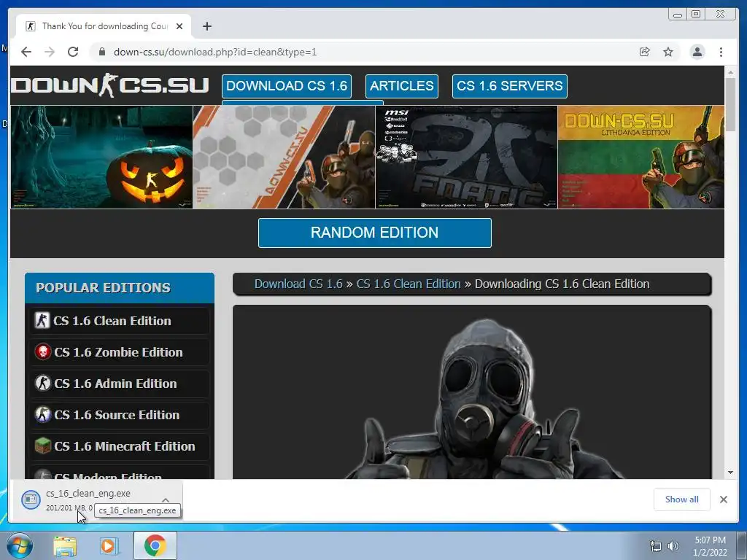This screenshot has height=560, width=747.
Task: Open the volume speaker tray icon
Action: [673, 546]
